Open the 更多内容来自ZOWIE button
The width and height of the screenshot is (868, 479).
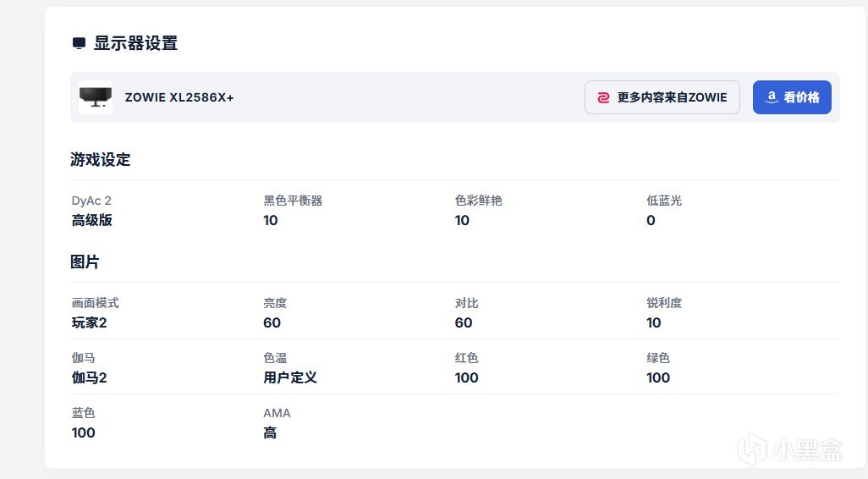(x=662, y=97)
